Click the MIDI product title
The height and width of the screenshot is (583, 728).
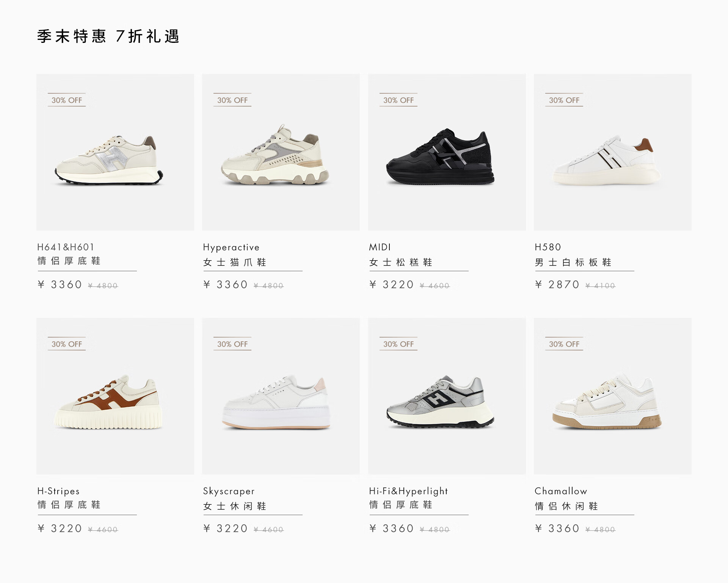click(380, 247)
